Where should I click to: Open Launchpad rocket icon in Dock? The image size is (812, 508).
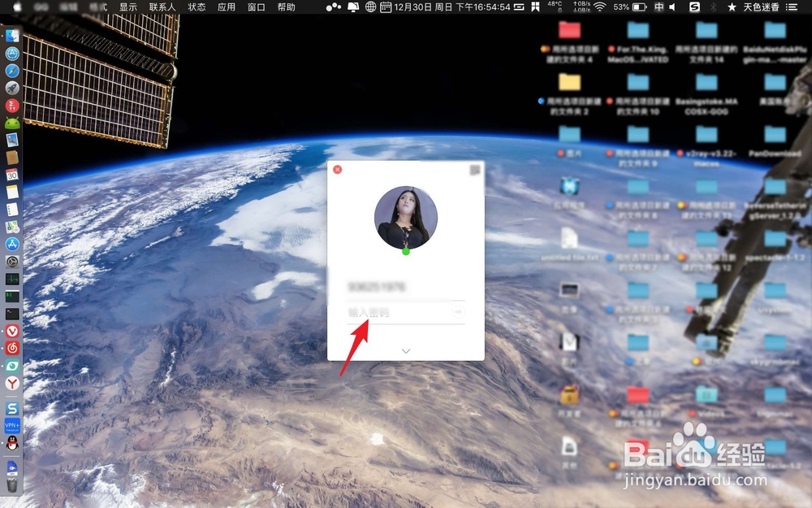click(x=12, y=88)
